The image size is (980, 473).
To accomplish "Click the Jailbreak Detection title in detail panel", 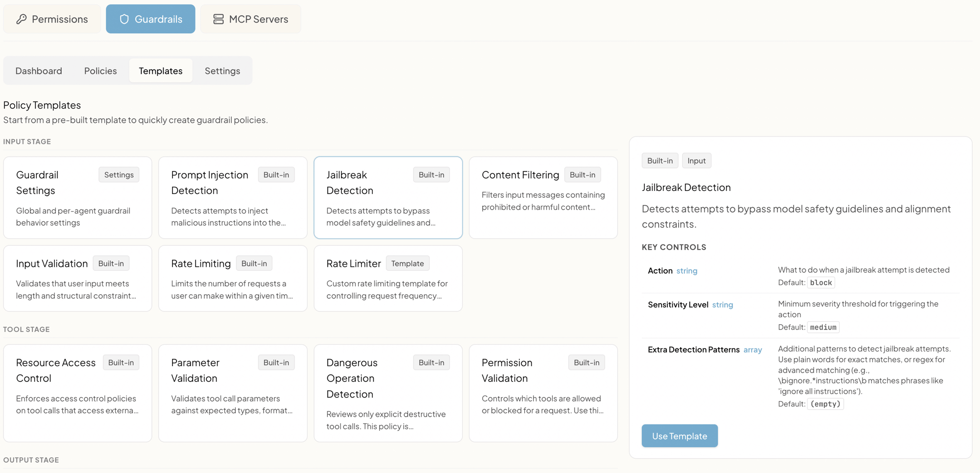I will pyautogui.click(x=686, y=187).
